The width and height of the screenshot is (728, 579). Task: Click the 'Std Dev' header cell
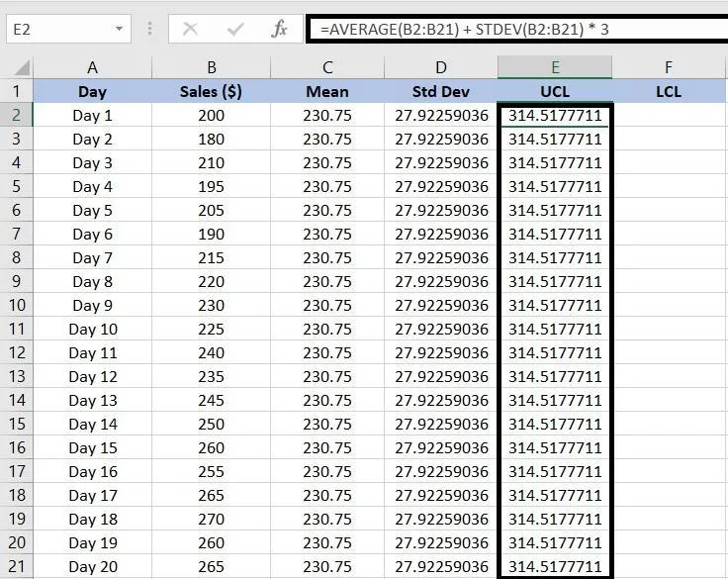[x=441, y=91]
